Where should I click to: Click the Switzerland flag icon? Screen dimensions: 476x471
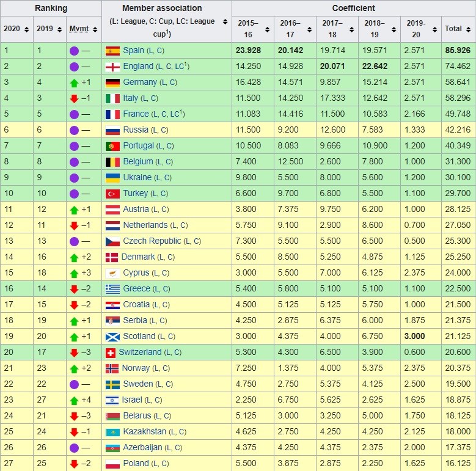[111, 352]
